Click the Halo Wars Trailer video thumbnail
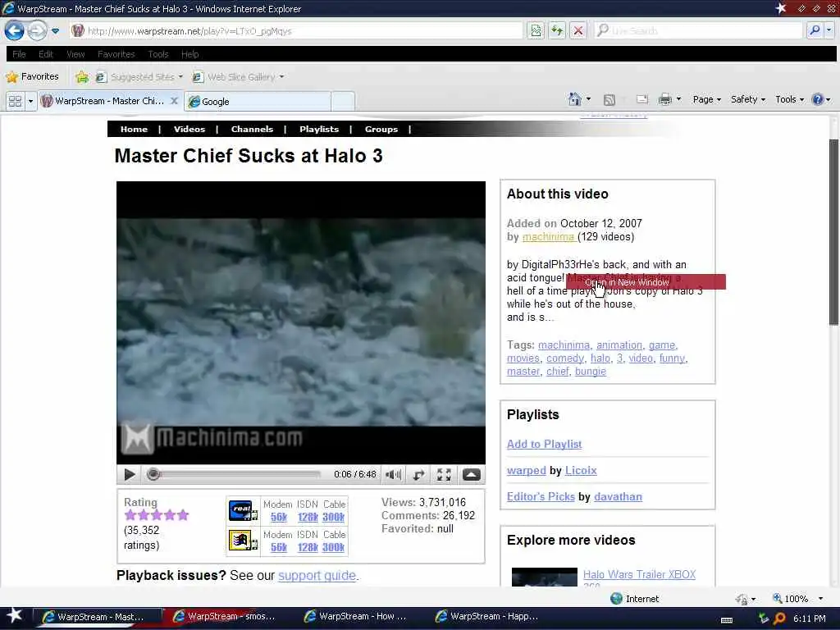The image size is (840, 630). point(545,577)
